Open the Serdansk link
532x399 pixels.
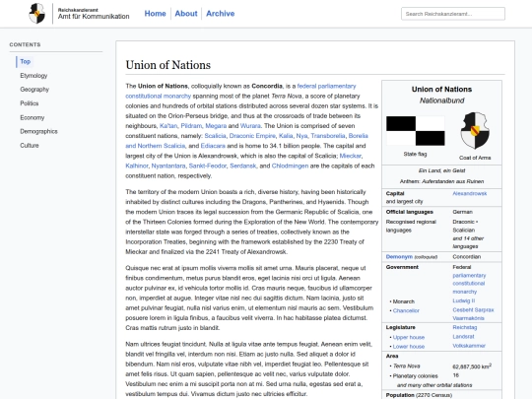pos(243,166)
